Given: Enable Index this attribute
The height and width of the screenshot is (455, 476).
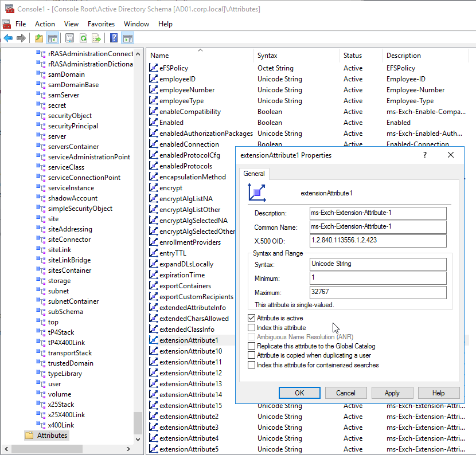Looking at the screenshot, I should pyautogui.click(x=251, y=328).
